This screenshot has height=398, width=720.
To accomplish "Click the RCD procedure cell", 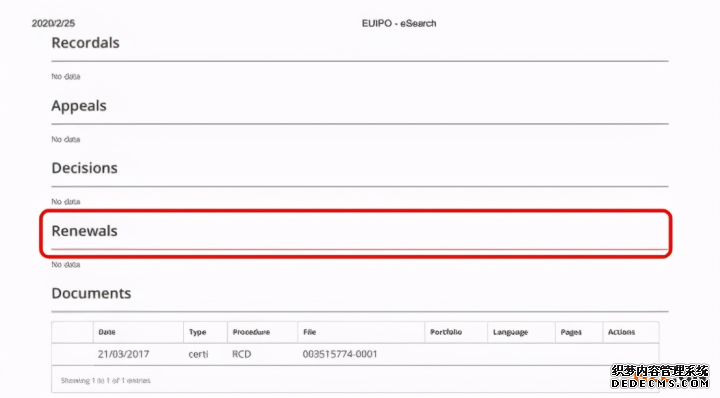I will tap(242, 354).
